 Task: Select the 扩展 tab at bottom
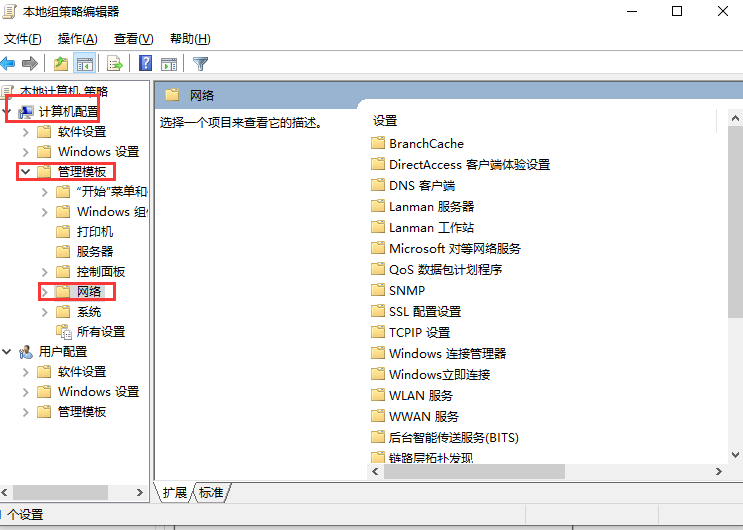click(175, 492)
